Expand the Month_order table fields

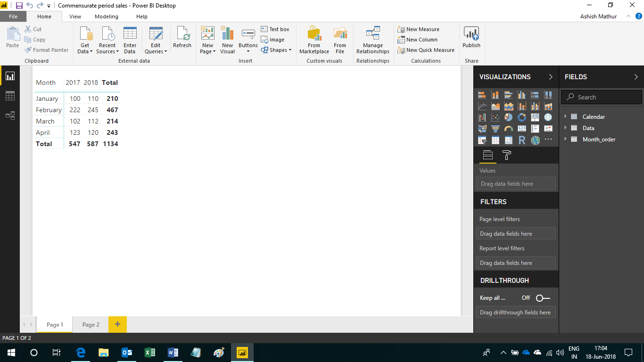tap(565, 139)
